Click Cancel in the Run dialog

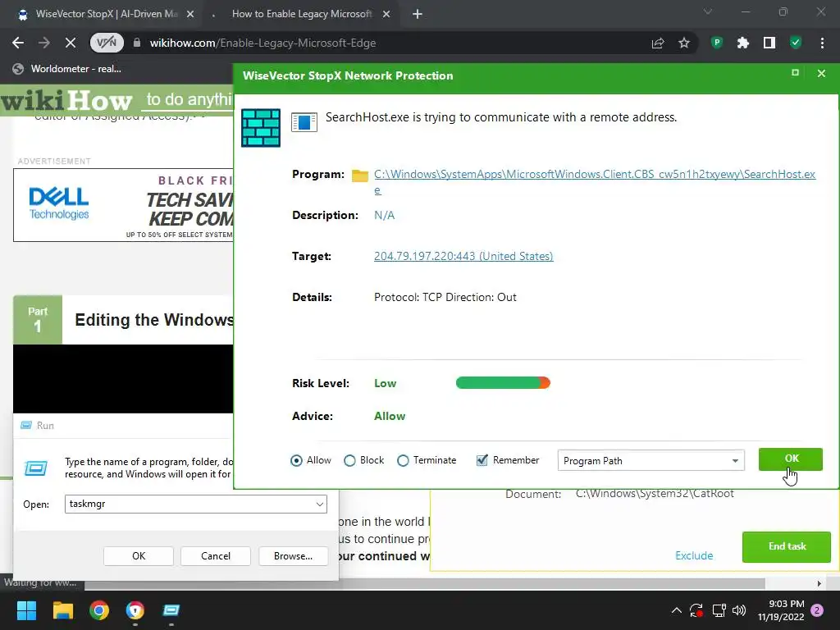click(x=216, y=556)
